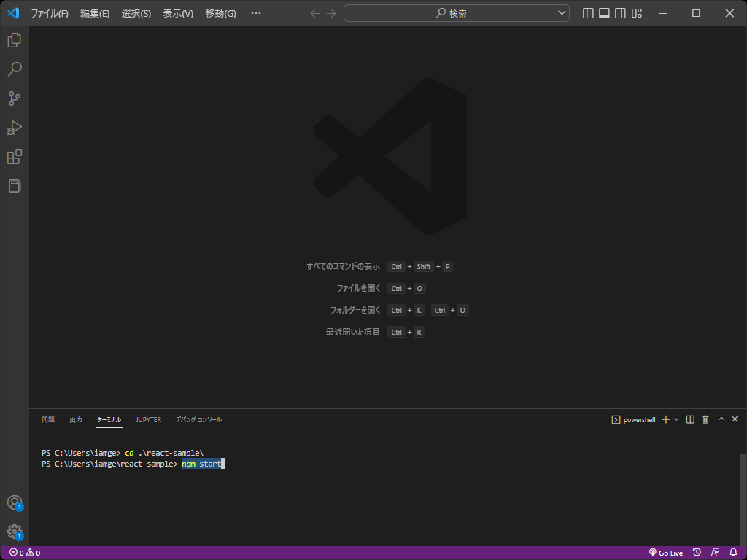The image size is (747, 560).
Task: Switch to the JUPYTER panel tab
Action: coord(148,419)
